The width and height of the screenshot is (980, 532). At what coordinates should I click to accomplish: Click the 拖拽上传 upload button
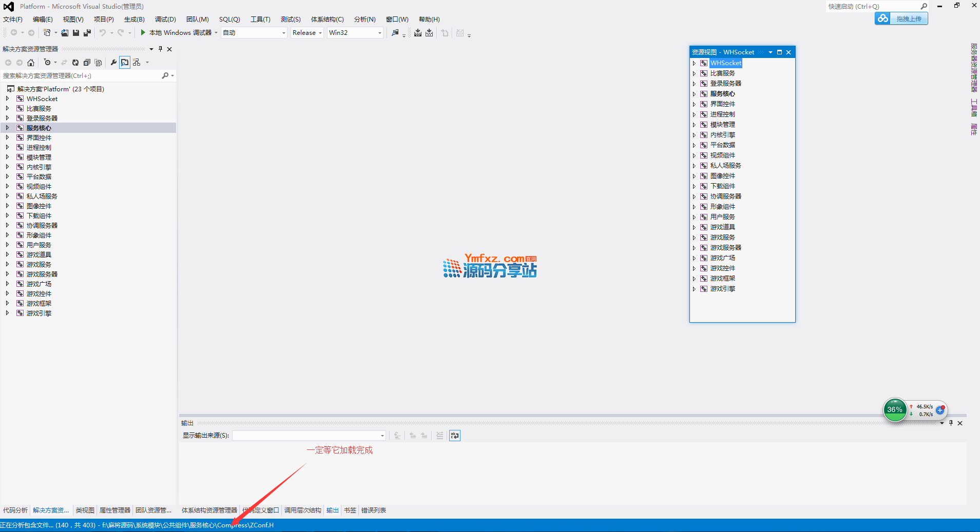(901, 19)
